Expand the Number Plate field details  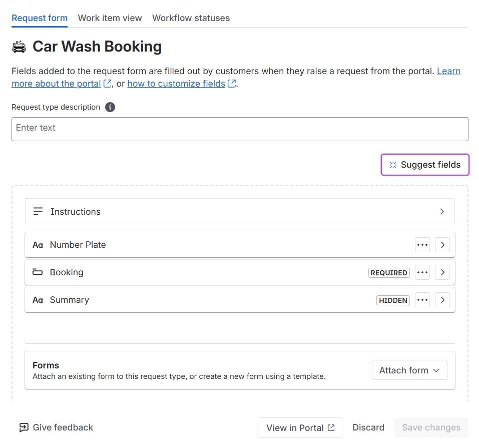click(x=442, y=245)
